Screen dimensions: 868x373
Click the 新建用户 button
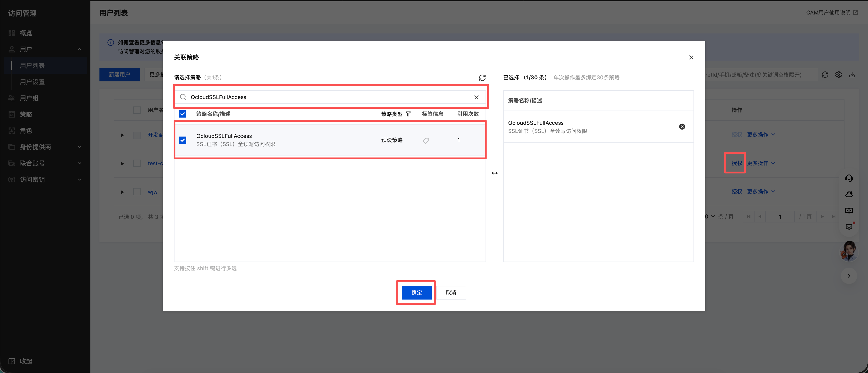(x=119, y=74)
